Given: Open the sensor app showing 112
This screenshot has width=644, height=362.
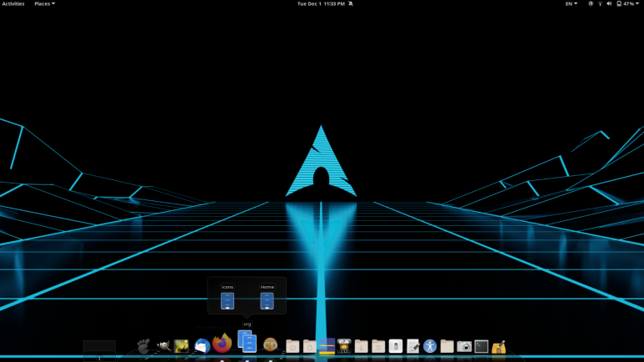Looking at the screenshot, I should click(x=344, y=346).
